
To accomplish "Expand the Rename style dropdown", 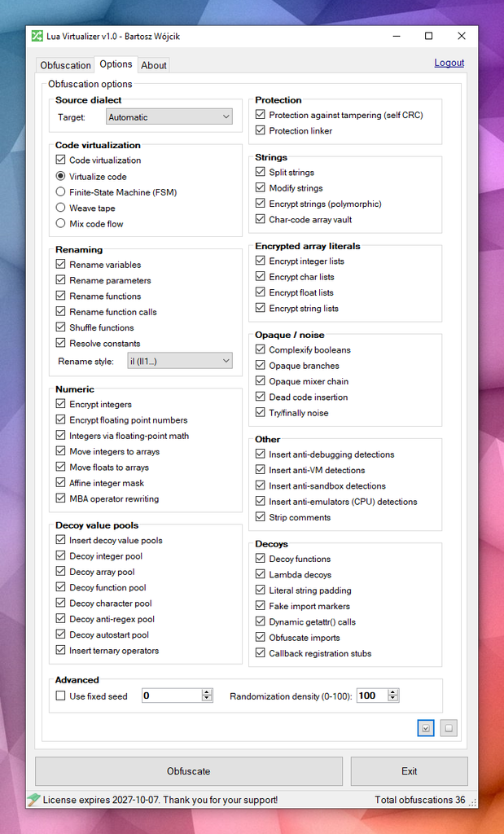I will tap(180, 361).
